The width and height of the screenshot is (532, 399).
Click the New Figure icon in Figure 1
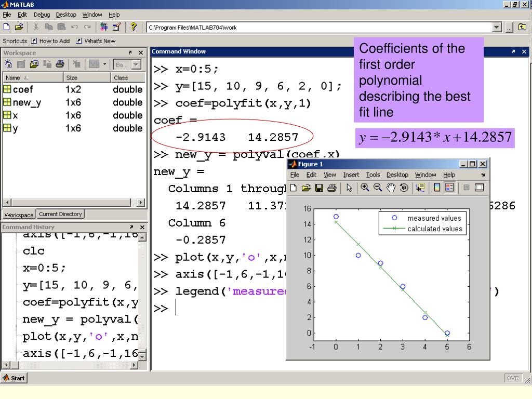point(294,188)
